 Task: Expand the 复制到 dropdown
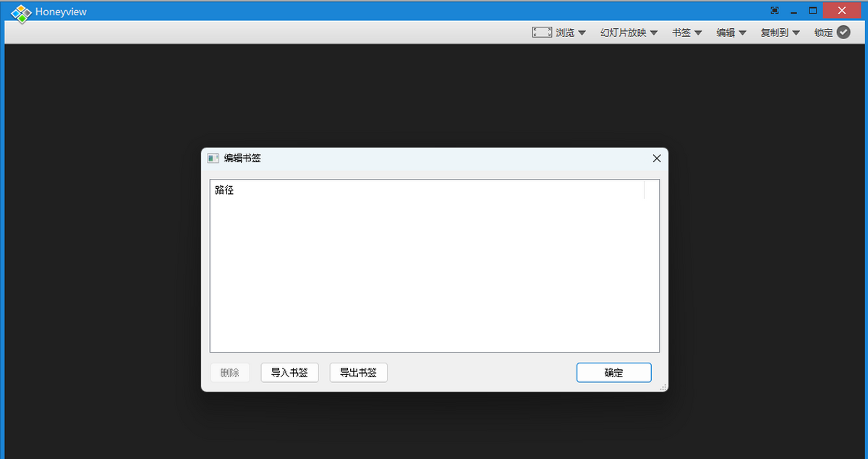pos(780,33)
